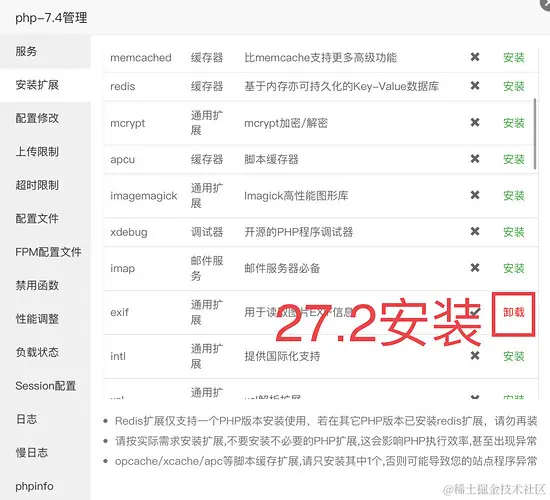Click the imap extension name
This screenshot has width=550, height=500.
tap(122, 269)
